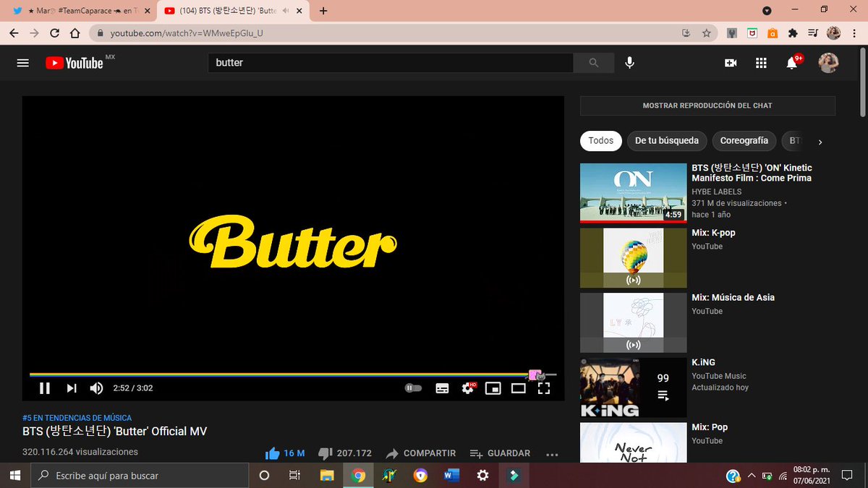Open Task View in the taskbar

[x=294, y=475]
